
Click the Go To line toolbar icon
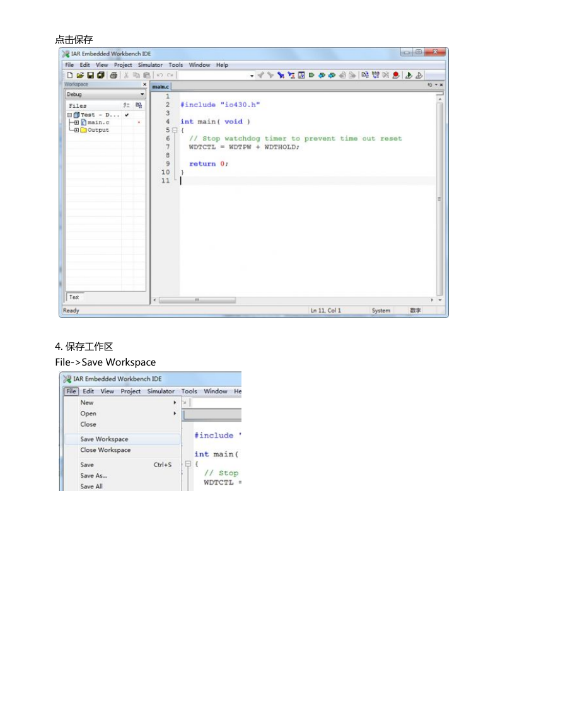[301, 75]
